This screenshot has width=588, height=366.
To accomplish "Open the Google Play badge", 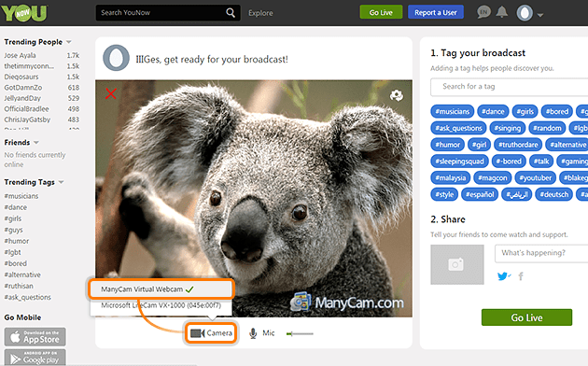I will (x=35, y=358).
